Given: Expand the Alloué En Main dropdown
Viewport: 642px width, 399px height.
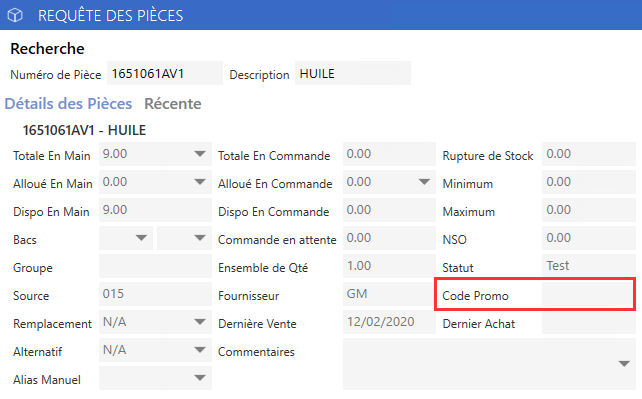Looking at the screenshot, I should (200, 182).
